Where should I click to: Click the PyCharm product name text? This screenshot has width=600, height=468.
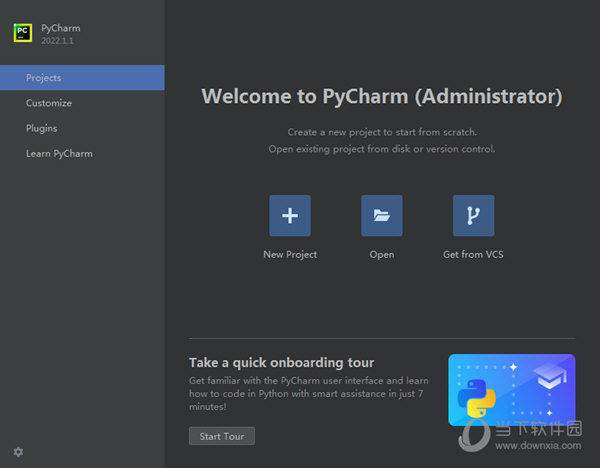[x=61, y=28]
